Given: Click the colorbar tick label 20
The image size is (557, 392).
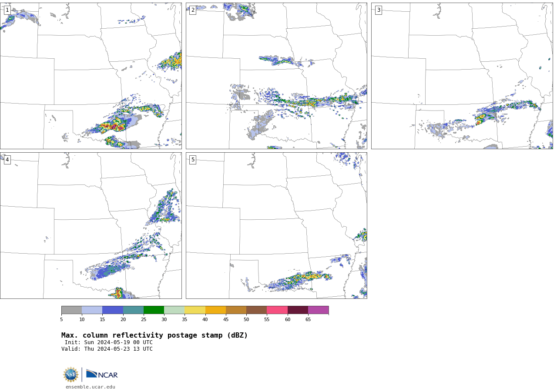Looking at the screenshot, I should click(123, 320).
